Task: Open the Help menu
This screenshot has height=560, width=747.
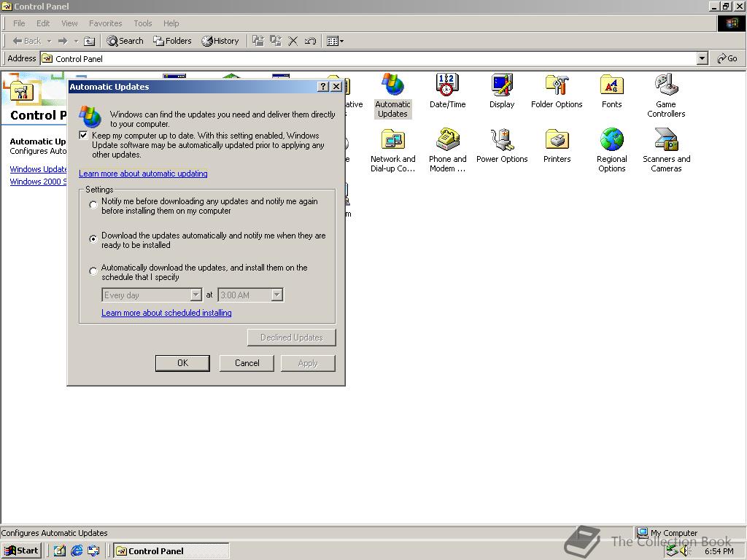Action: pyautogui.click(x=171, y=23)
